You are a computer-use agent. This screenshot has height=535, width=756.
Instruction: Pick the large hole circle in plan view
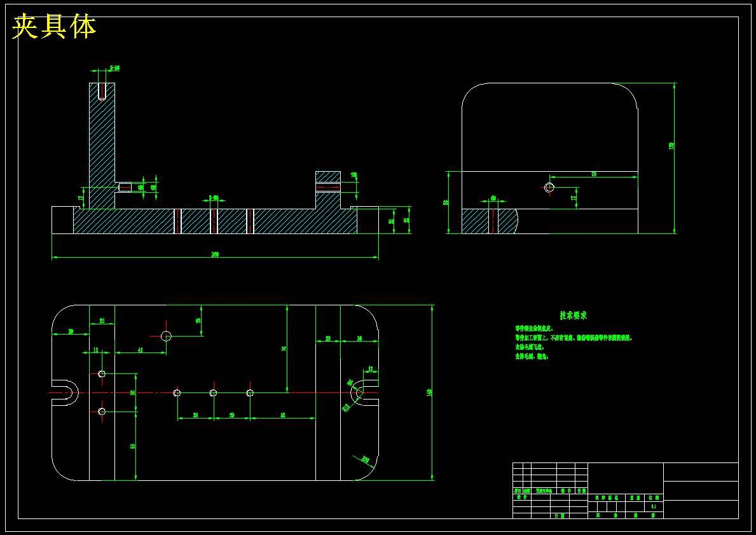pos(167,336)
